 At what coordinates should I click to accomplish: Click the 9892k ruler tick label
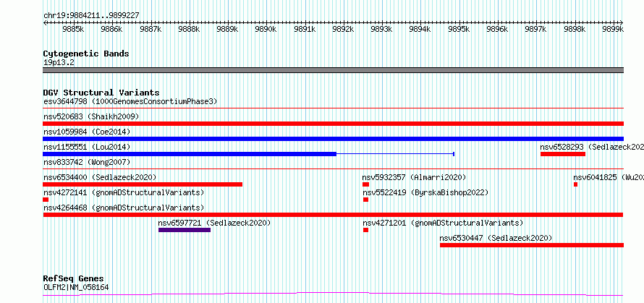point(343,29)
